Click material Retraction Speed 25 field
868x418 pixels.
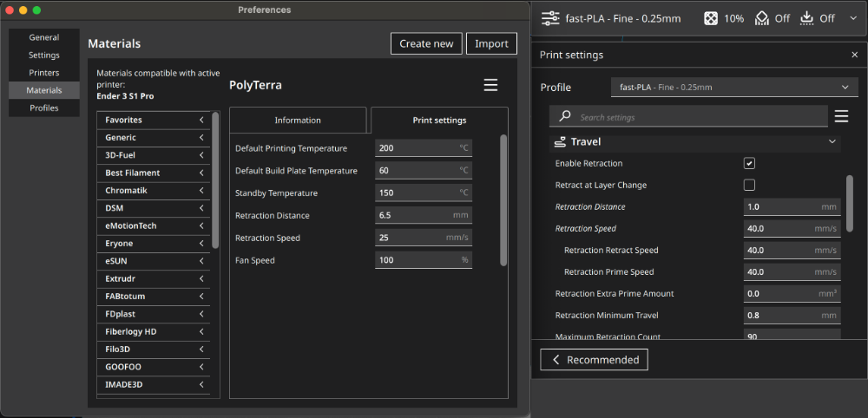tap(424, 238)
